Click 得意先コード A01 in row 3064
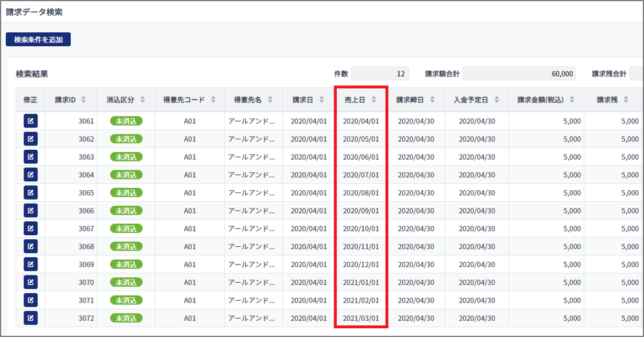This screenshot has width=644, height=337. [x=190, y=175]
